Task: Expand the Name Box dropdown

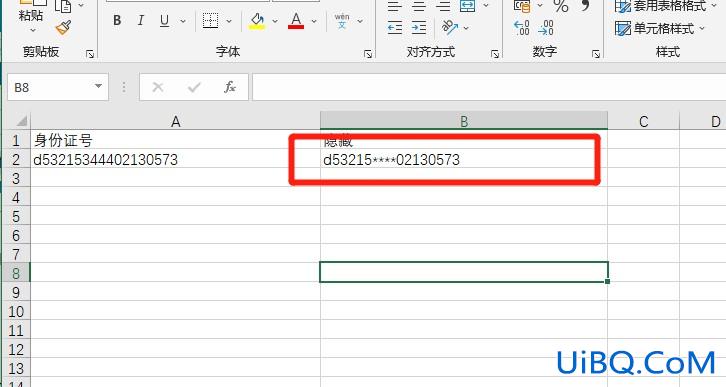Action: pos(98,87)
